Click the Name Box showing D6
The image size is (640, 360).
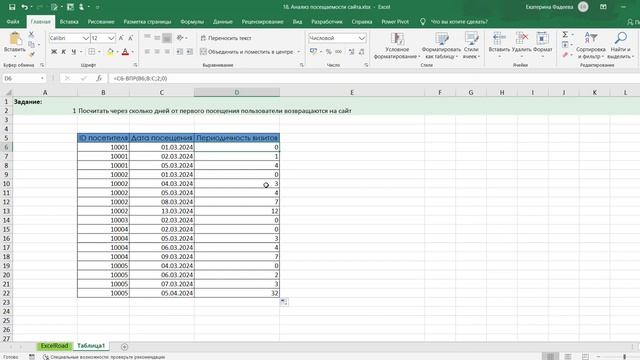point(23,78)
